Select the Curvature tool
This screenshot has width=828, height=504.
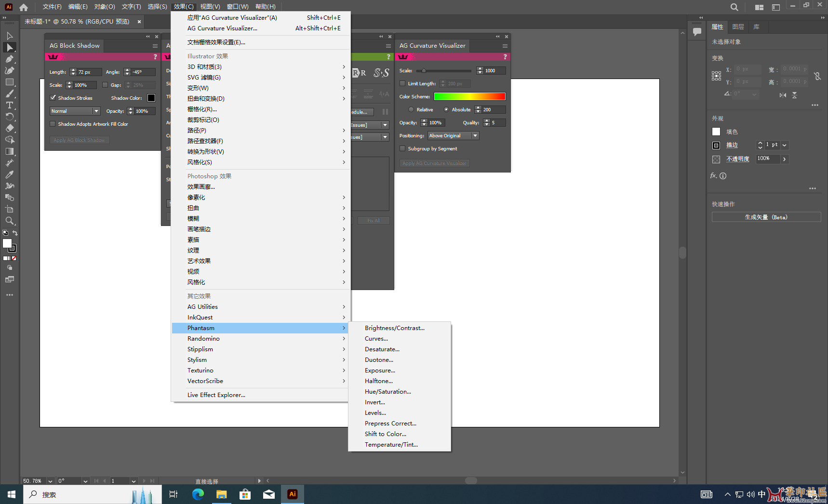10,70
